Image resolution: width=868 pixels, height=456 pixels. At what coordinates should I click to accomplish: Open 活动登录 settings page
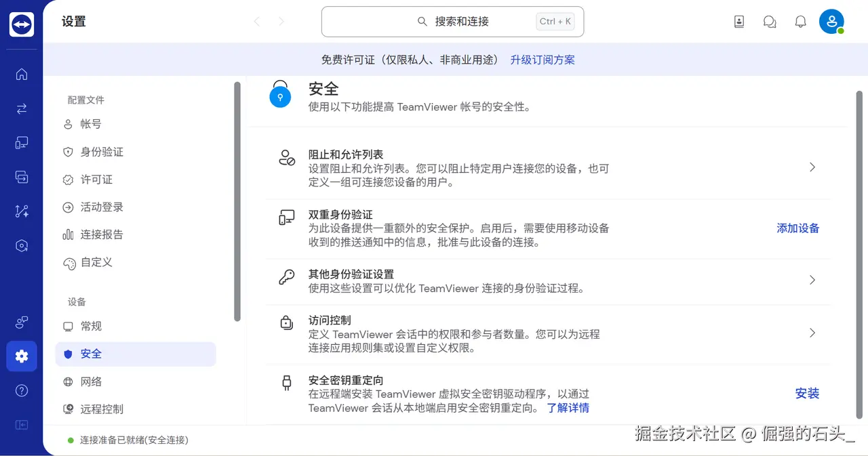[x=136, y=207]
